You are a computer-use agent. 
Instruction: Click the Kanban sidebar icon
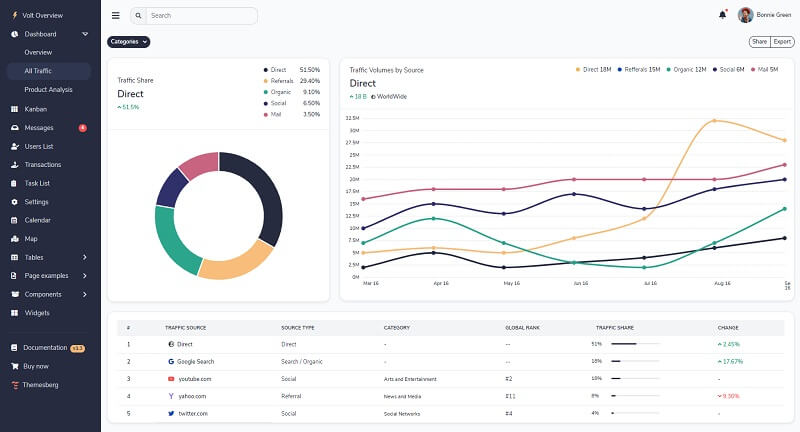[x=14, y=108]
